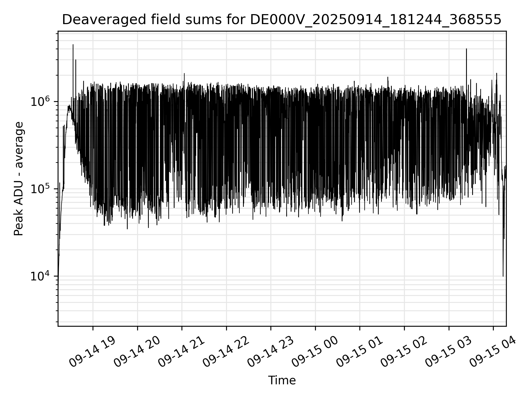
Task: Click the 09-14 21 tick label
Action: click(x=181, y=352)
